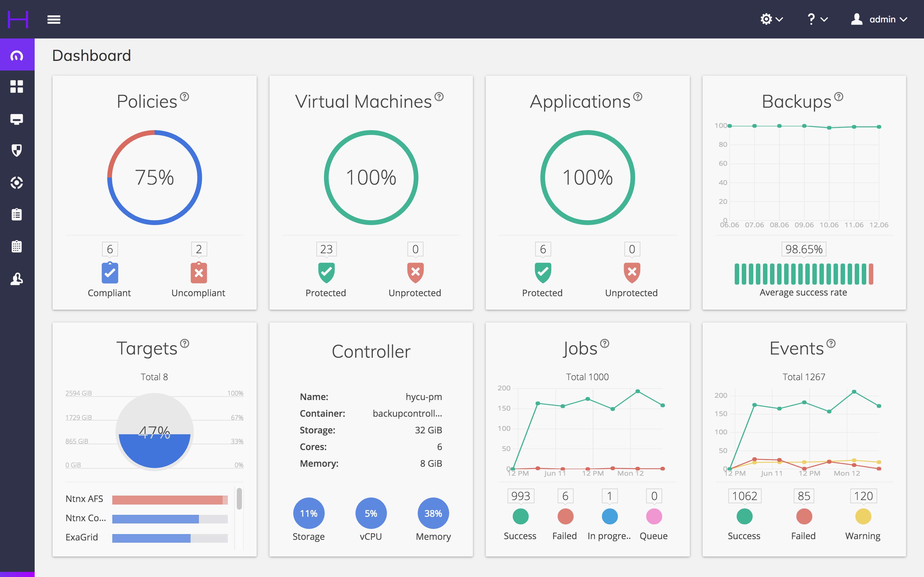Click the Policies help question icon

point(184,96)
